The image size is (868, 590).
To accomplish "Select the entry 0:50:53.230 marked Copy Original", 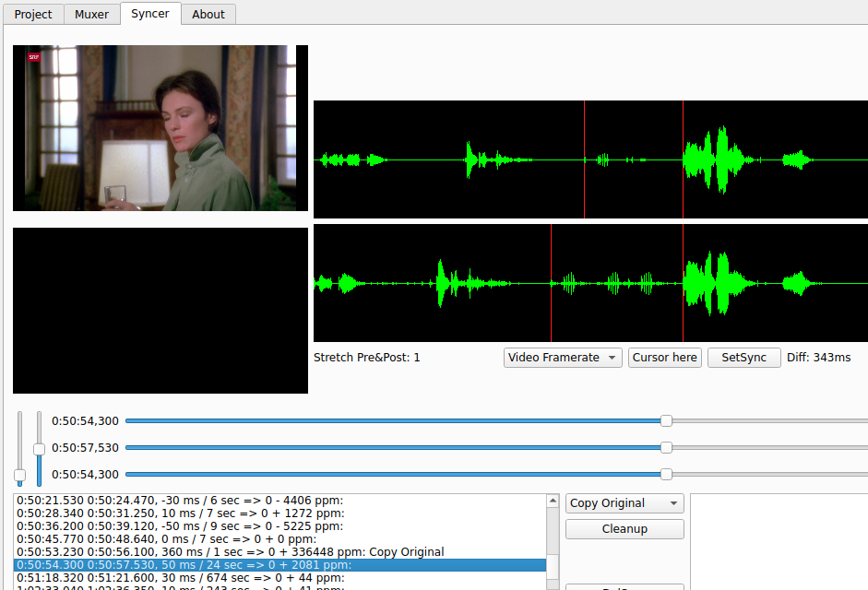I will tap(279, 552).
